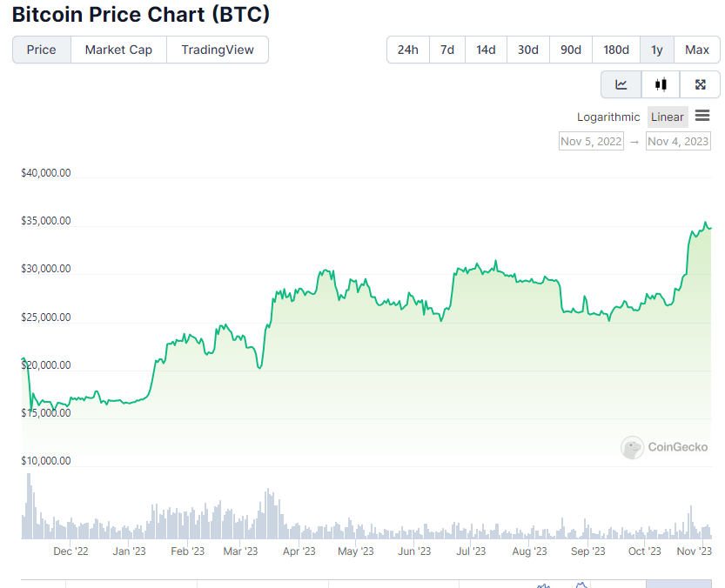Switch to the Price tab
725x588 pixels.
(42, 50)
